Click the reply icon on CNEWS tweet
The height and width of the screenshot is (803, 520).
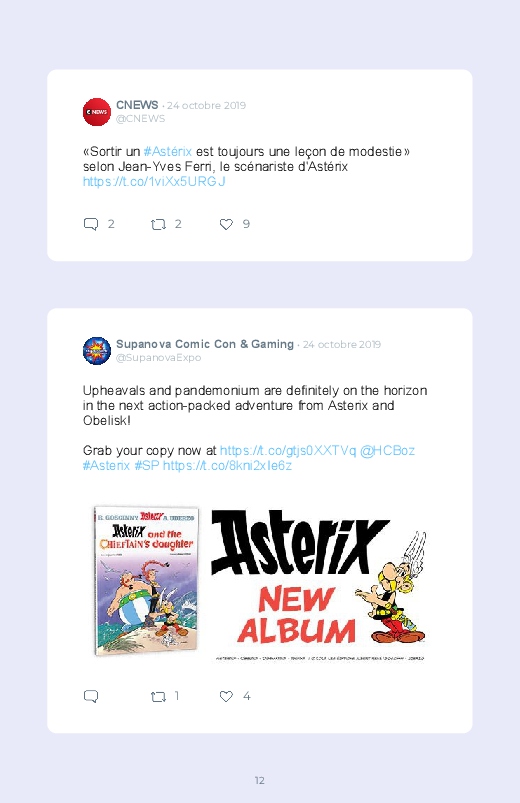[91, 224]
